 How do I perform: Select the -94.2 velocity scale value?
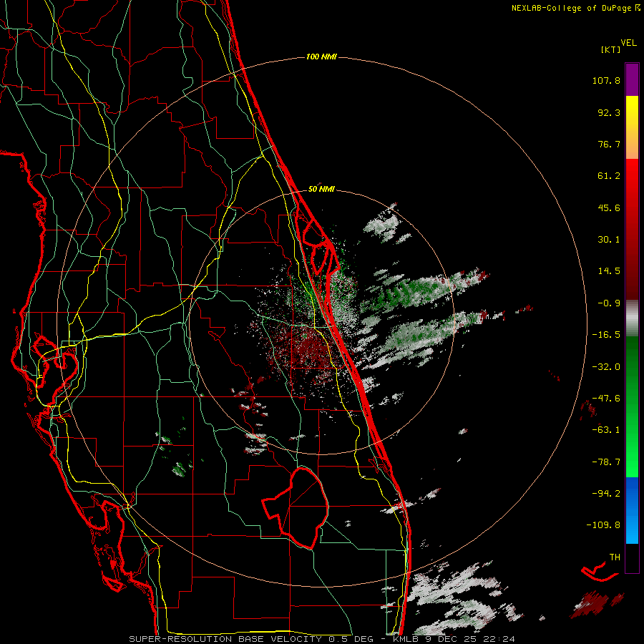pos(606,493)
